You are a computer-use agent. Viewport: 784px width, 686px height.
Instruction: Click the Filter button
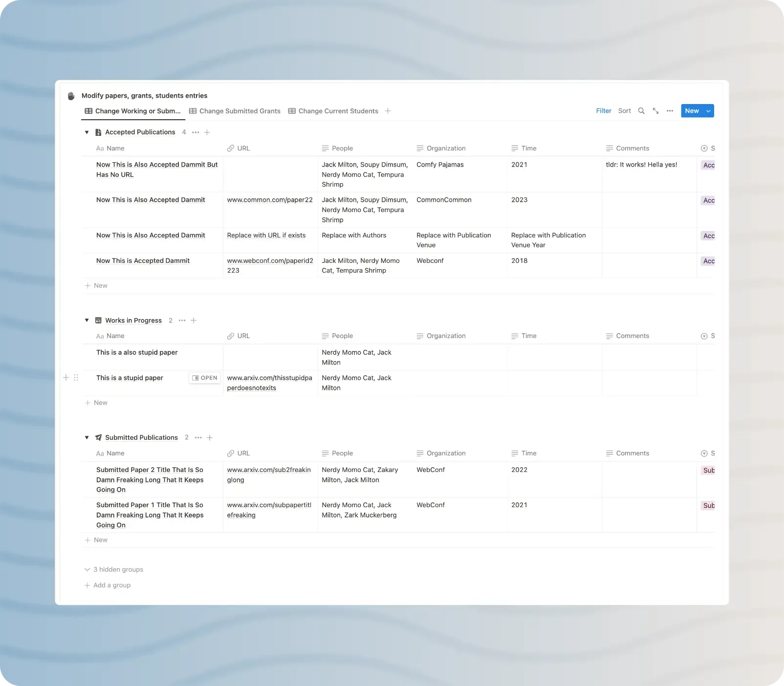coord(604,111)
